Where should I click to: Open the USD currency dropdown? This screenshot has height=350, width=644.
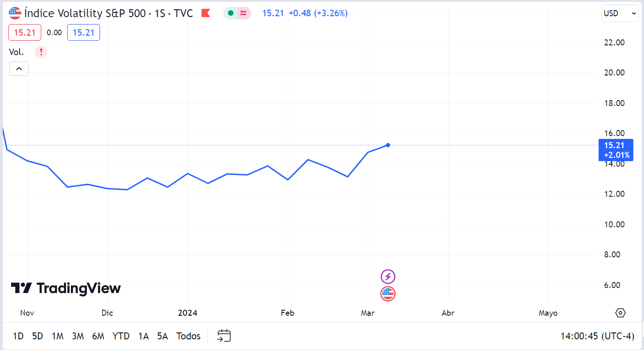click(x=619, y=13)
